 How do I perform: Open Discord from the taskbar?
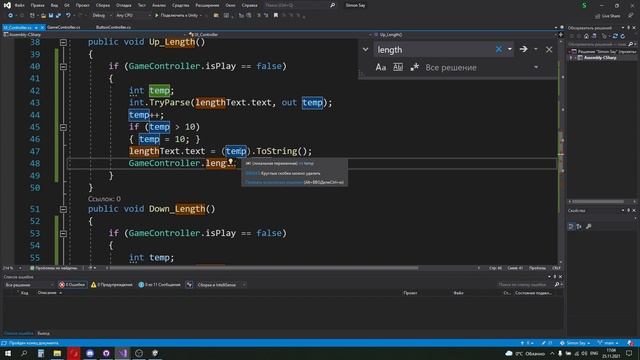pos(90,353)
